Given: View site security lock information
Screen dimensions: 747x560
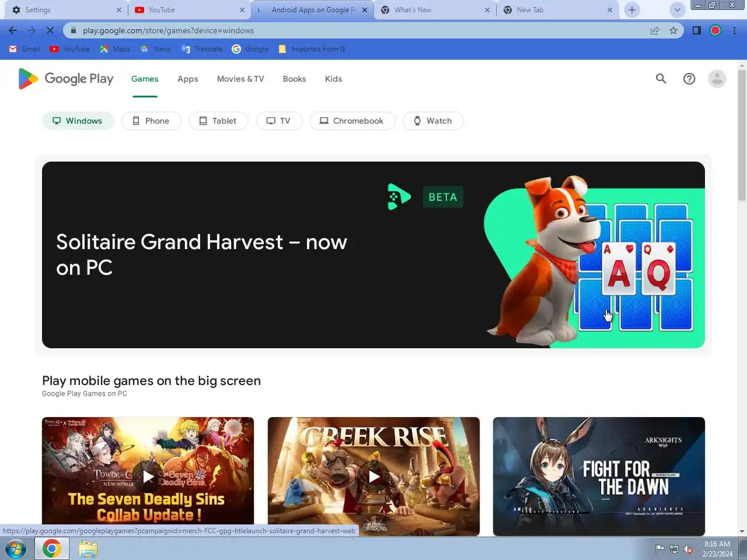Looking at the screenshot, I should coord(74,30).
